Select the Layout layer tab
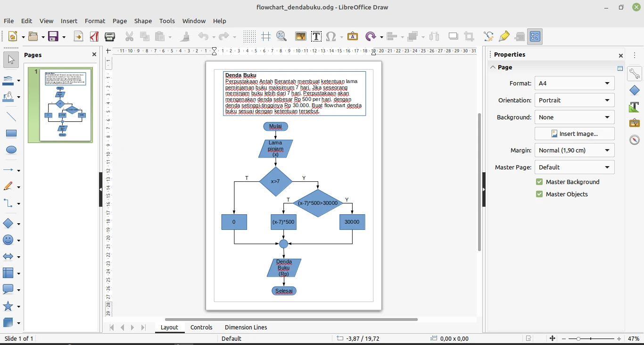The width and height of the screenshot is (644, 345). (x=169, y=327)
